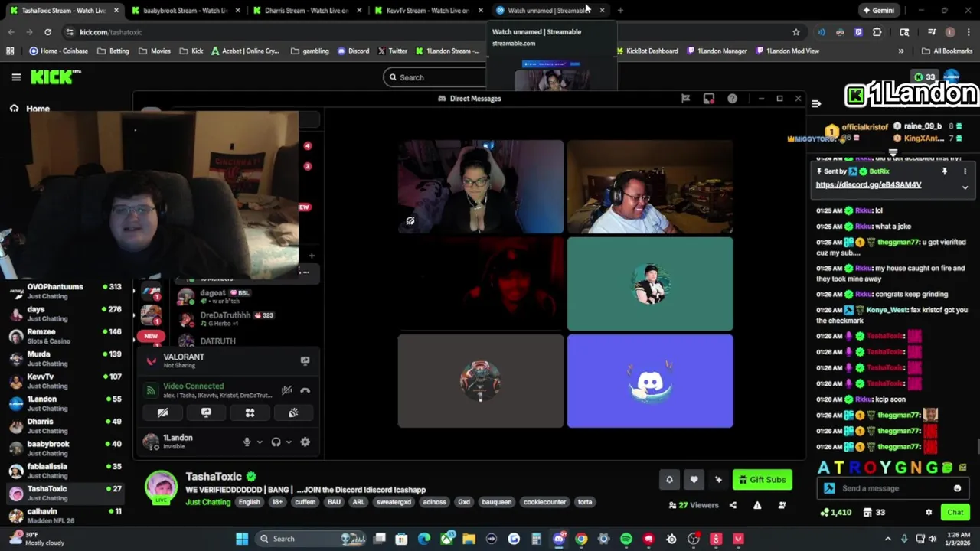The width and height of the screenshot is (980, 551).
Task: Toggle Discord microphone mute
Action: coord(247,442)
